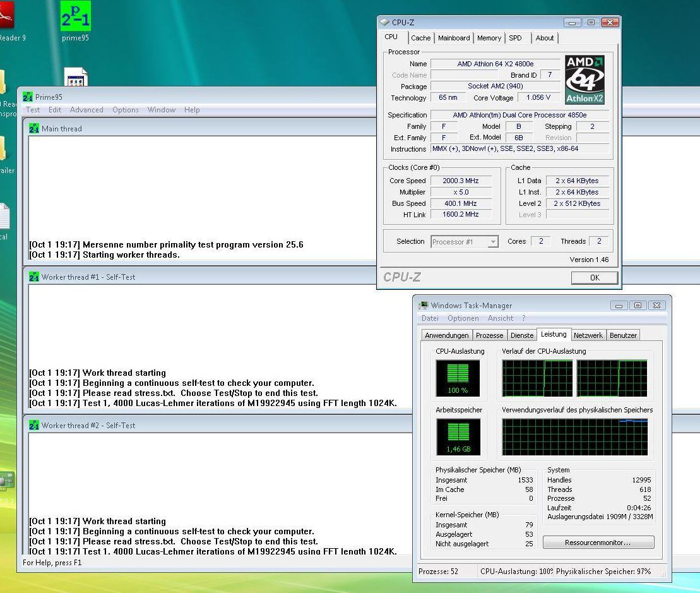The image size is (700, 593).
Task: Click the Ressourcenmonitor button
Action: coord(598,542)
